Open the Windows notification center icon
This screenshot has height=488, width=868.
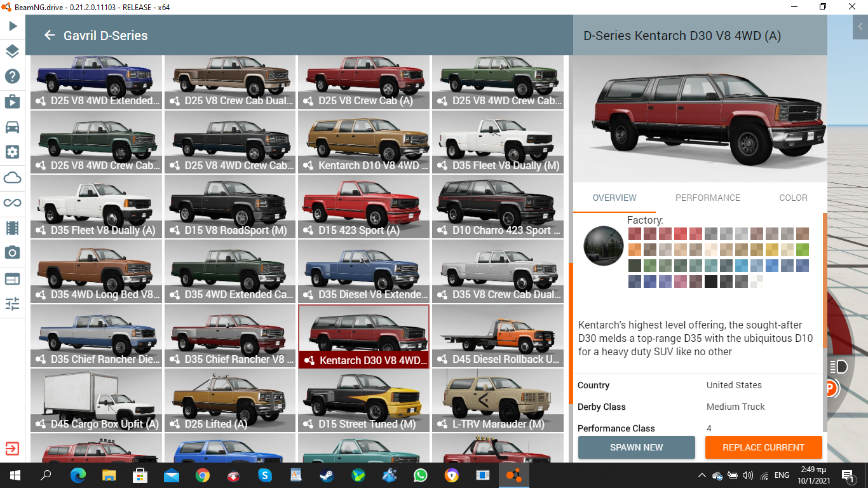coord(848,476)
